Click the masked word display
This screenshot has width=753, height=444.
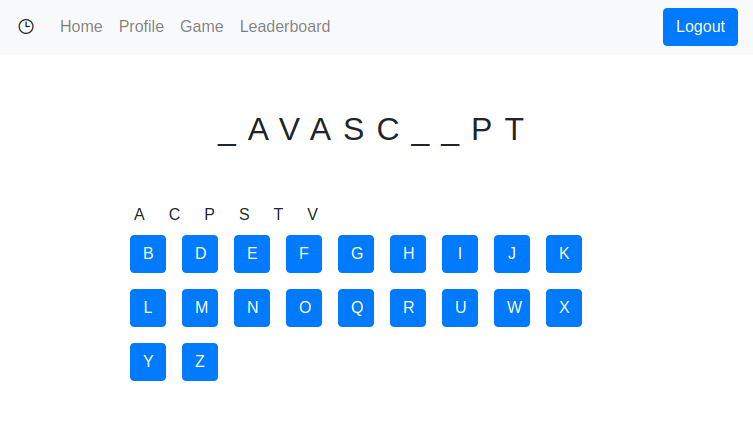coord(372,130)
